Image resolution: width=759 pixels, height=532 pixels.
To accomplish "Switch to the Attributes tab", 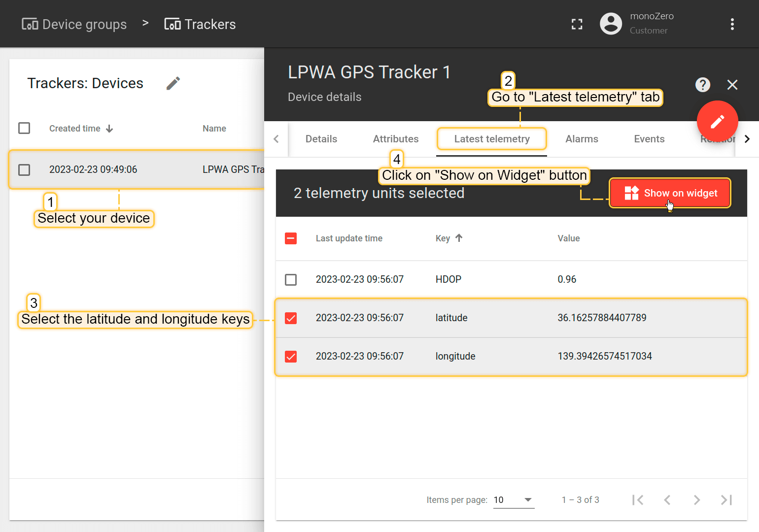I will [x=395, y=139].
